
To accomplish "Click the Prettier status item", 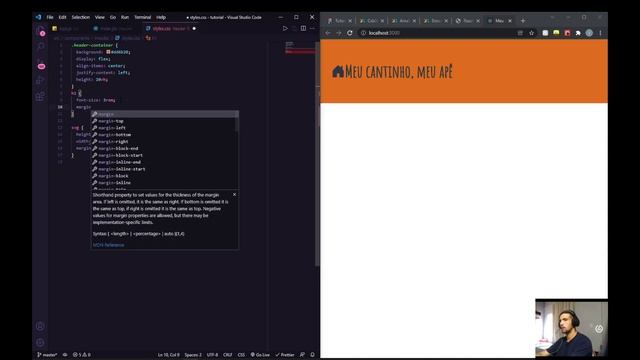I will 285,355.
